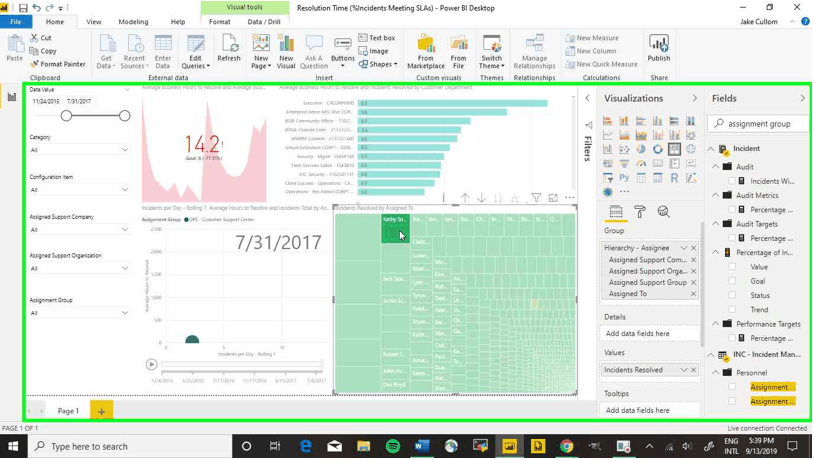814x460 pixels.
Task: Open the Format visual tools tab
Action: click(220, 22)
